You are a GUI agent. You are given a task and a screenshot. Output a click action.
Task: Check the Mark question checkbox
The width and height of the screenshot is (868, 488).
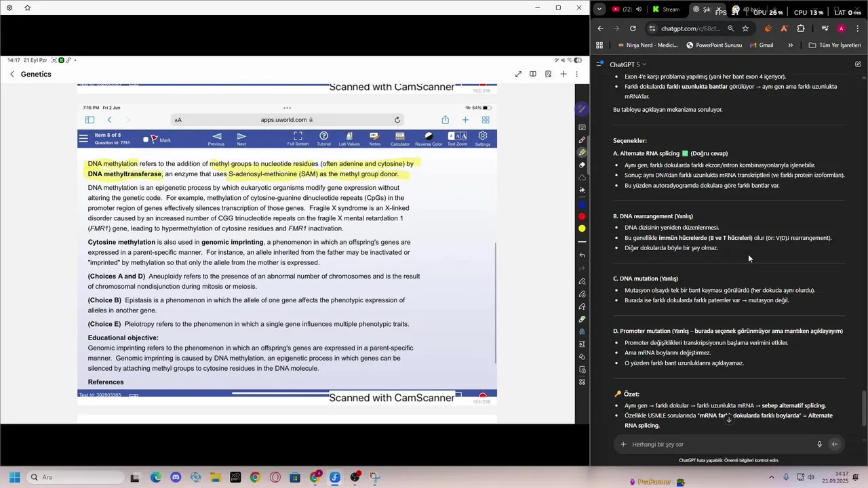pyautogui.click(x=146, y=140)
